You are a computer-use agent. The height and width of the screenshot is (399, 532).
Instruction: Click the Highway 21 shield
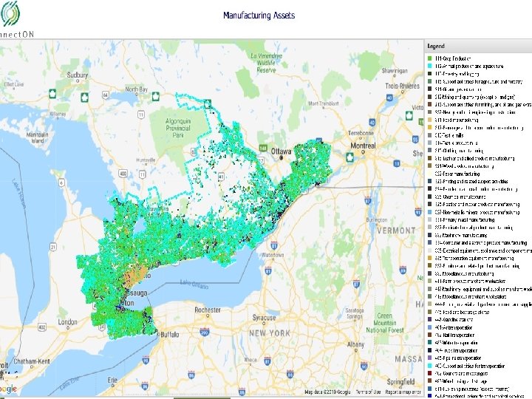coord(53,247)
